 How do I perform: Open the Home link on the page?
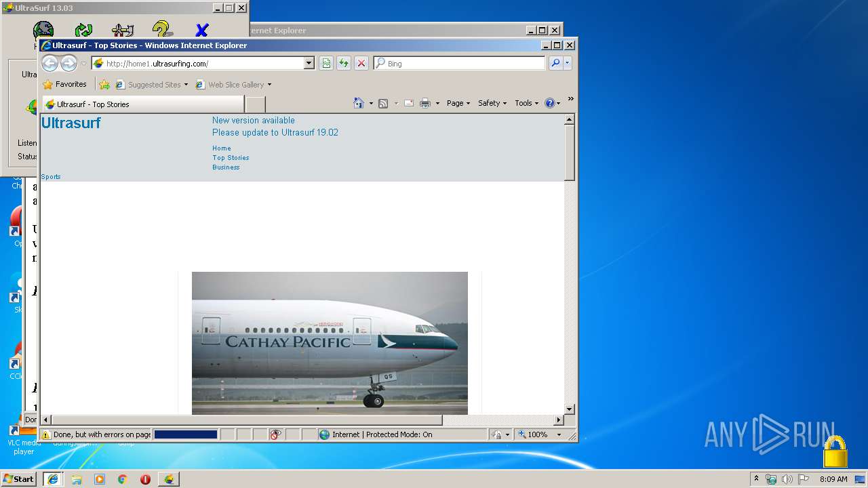point(222,148)
